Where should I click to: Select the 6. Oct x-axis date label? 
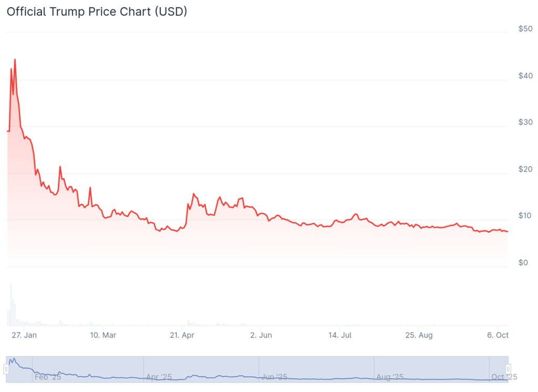[498, 335]
